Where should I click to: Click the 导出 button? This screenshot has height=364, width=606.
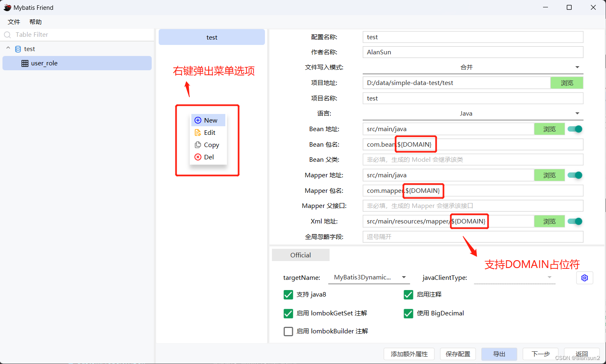[x=499, y=354]
